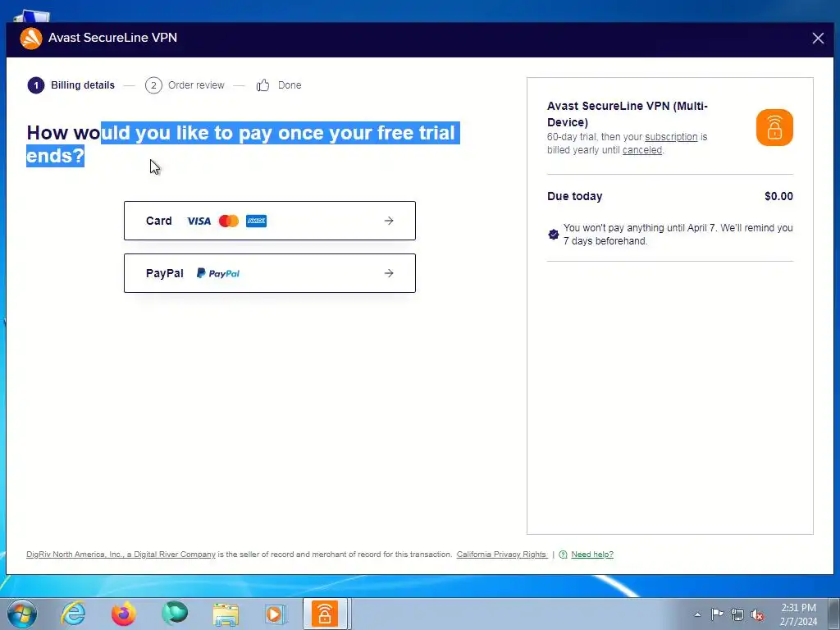The width and height of the screenshot is (840, 630).
Task: Click the Avast SecureLine taskbar button
Action: [x=325, y=614]
